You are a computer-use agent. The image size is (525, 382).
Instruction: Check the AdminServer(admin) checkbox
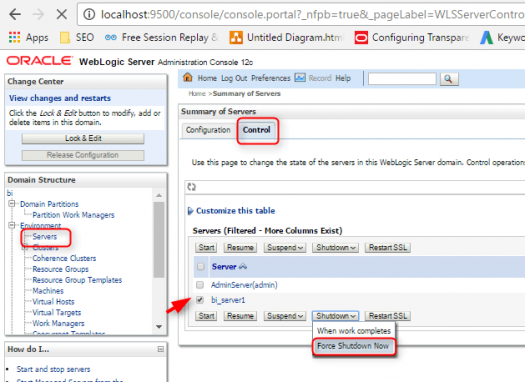tap(200, 285)
